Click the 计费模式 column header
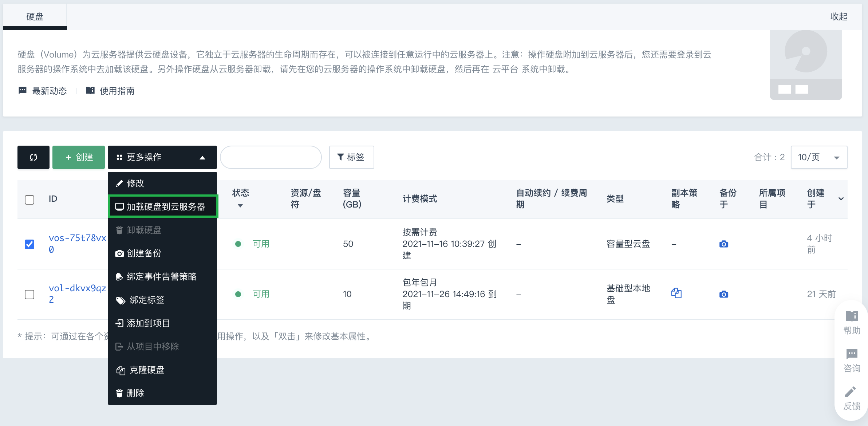 419,199
